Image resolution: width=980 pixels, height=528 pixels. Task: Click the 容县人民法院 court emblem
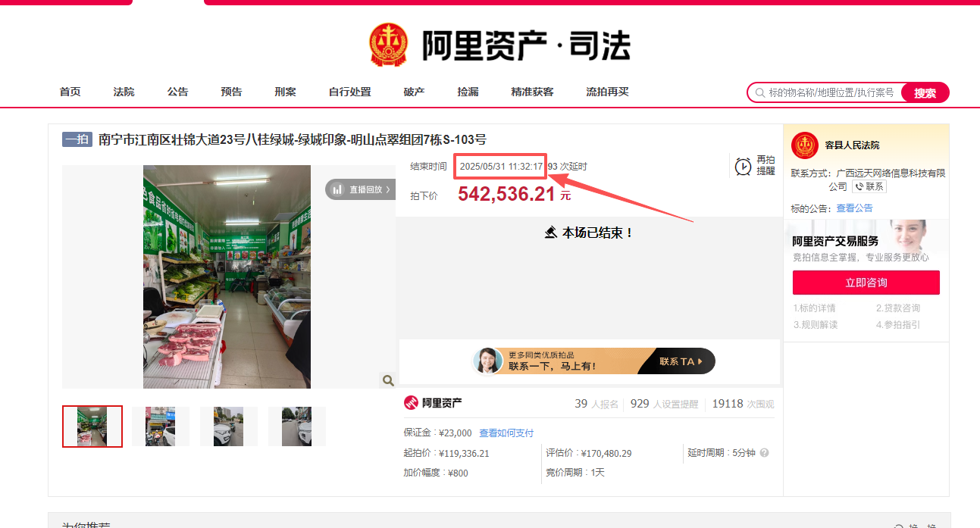coord(804,145)
